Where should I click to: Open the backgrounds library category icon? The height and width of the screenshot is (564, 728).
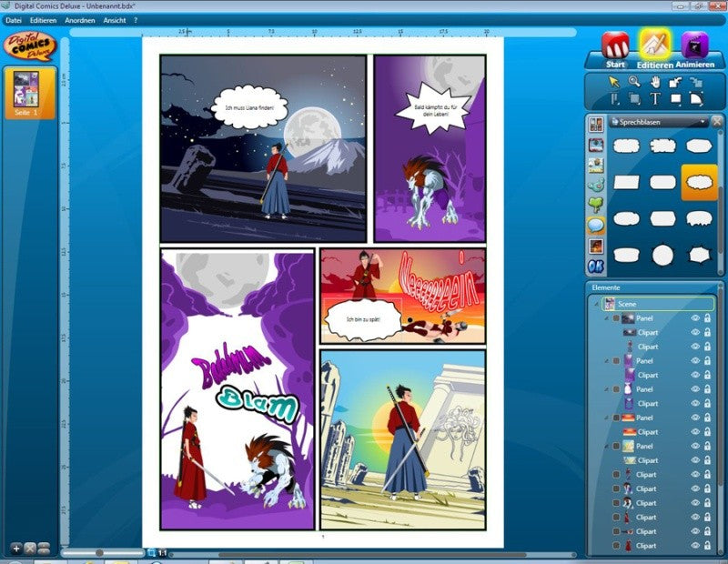(x=596, y=145)
